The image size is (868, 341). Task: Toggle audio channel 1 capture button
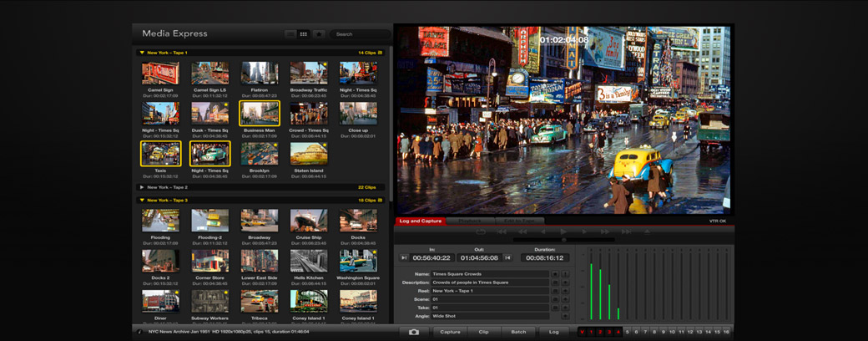click(x=592, y=332)
